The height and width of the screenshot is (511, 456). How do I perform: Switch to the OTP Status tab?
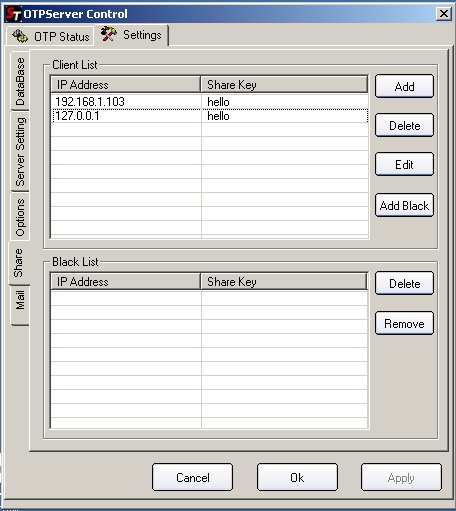point(50,36)
